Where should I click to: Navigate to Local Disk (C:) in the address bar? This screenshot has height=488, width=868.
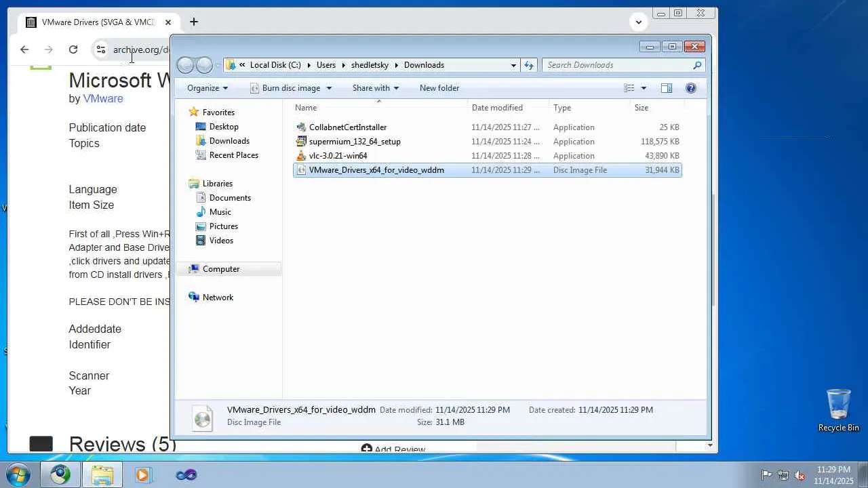[275, 65]
